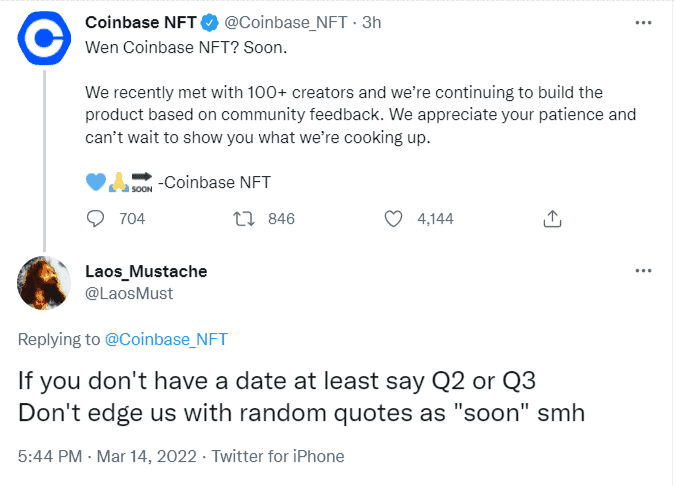
Task: Click the blue heart emoji in the tweet
Action: point(96,183)
